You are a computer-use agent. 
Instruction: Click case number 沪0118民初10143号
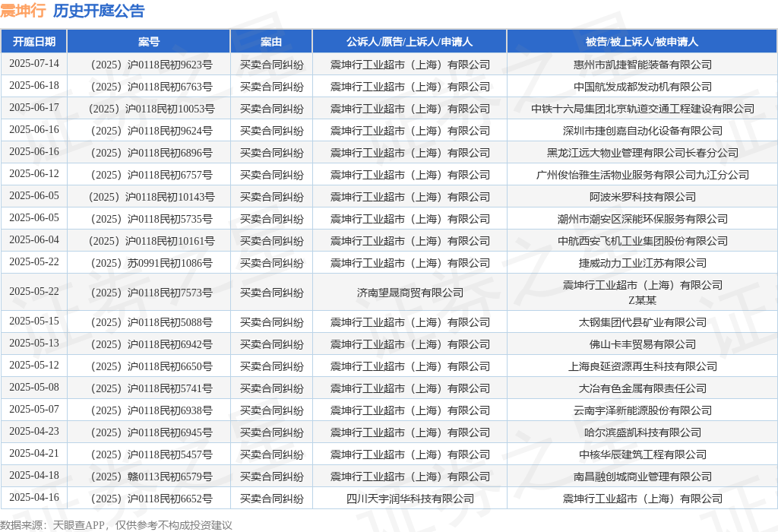[149, 197]
